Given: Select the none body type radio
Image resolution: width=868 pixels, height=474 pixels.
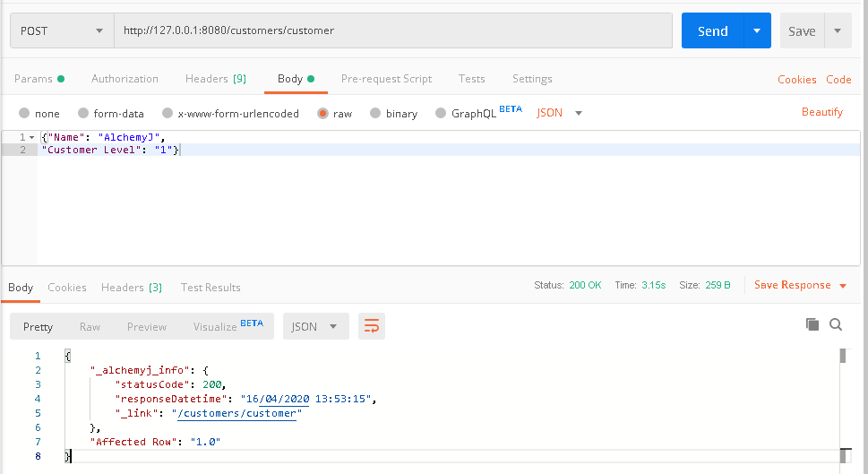Looking at the screenshot, I should 25,114.
